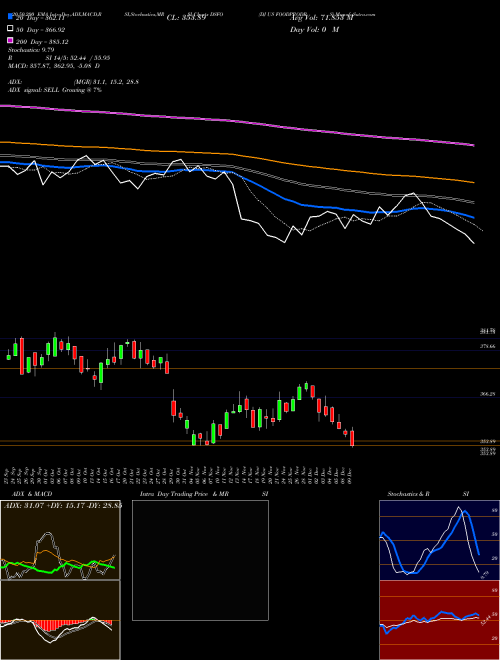Click the magenta 200 Day EMA legend swatch

(x=10, y=40)
